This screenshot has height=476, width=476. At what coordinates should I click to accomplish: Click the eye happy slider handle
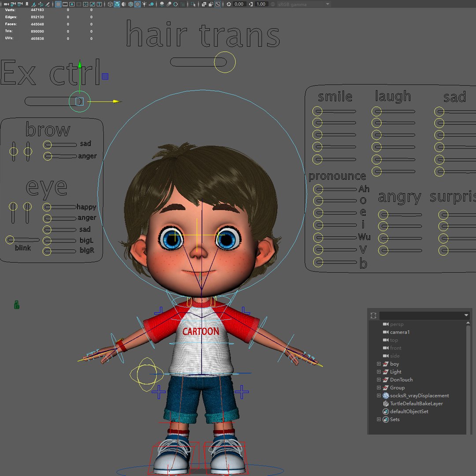[47, 207]
